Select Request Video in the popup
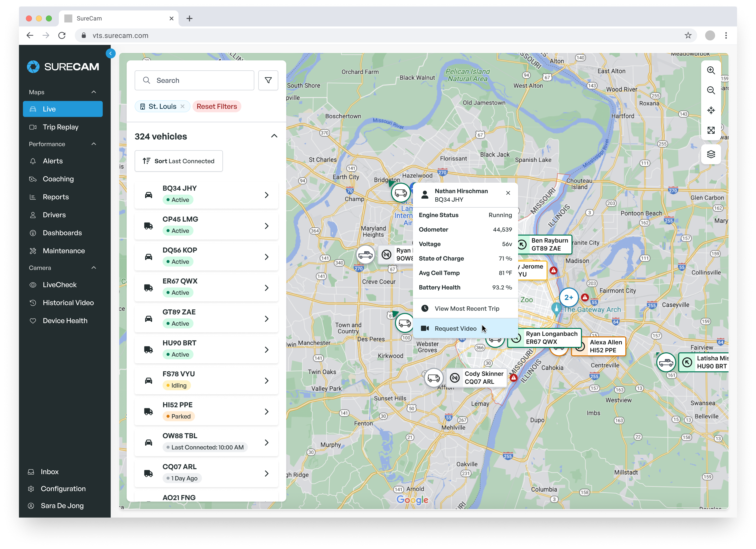Image resolution: width=756 pixels, height=549 pixels. (x=455, y=329)
